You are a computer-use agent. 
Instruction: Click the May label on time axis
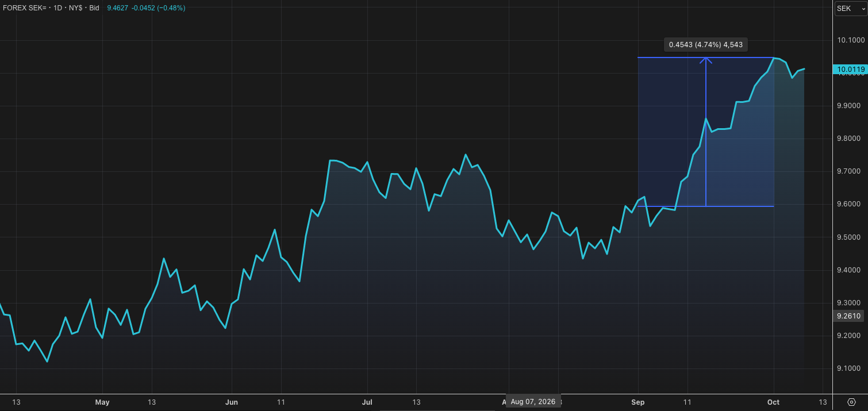coord(102,402)
